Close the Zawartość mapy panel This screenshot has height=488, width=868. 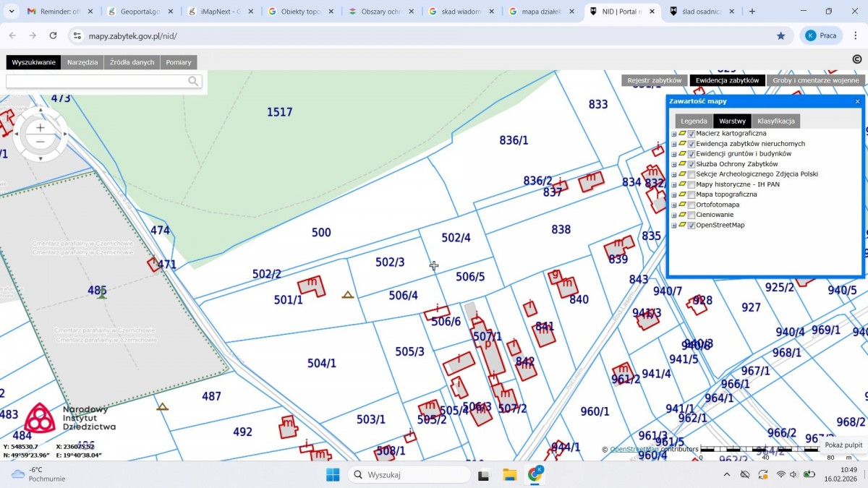[x=858, y=101]
